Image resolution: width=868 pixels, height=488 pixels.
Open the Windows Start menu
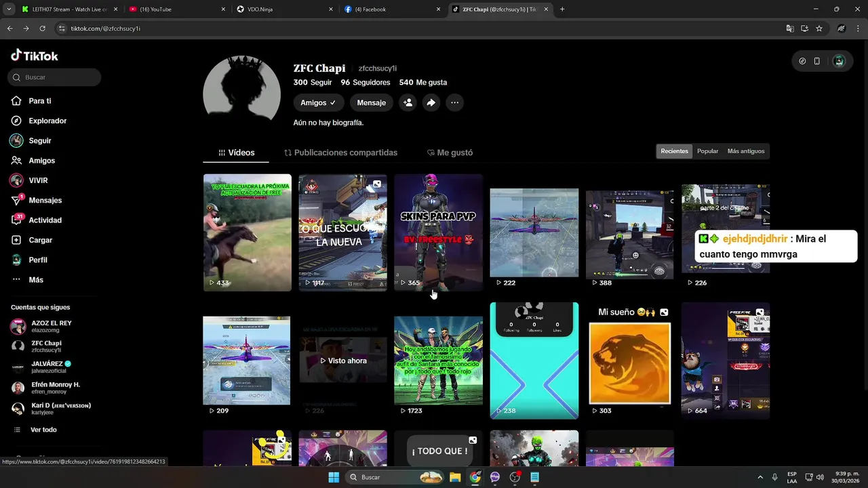tap(334, 477)
